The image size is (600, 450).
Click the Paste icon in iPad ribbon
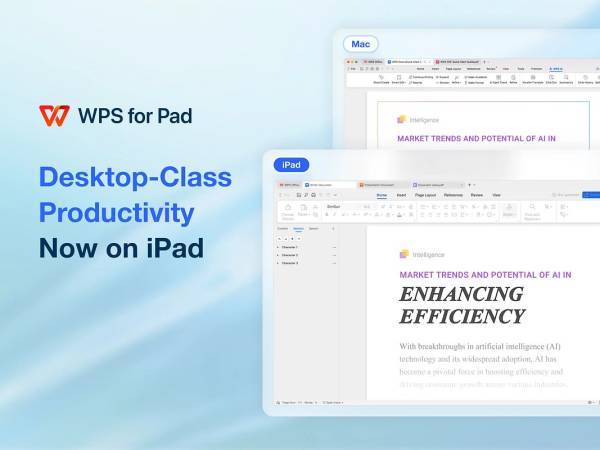(303, 210)
